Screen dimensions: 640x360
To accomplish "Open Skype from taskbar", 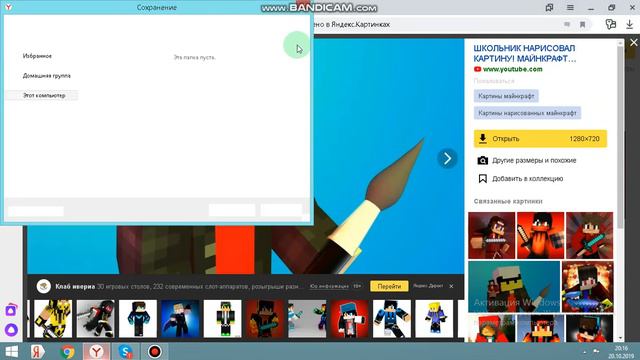I will [x=125, y=351].
